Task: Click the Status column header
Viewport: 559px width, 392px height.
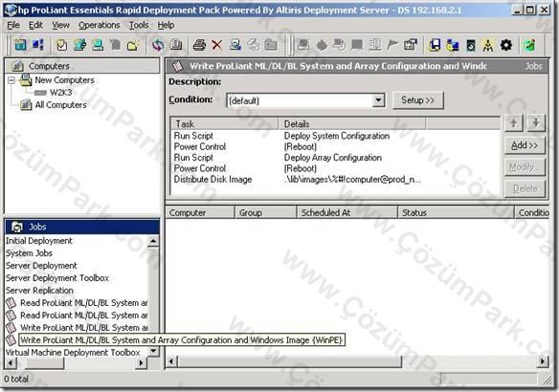Action: click(x=456, y=212)
